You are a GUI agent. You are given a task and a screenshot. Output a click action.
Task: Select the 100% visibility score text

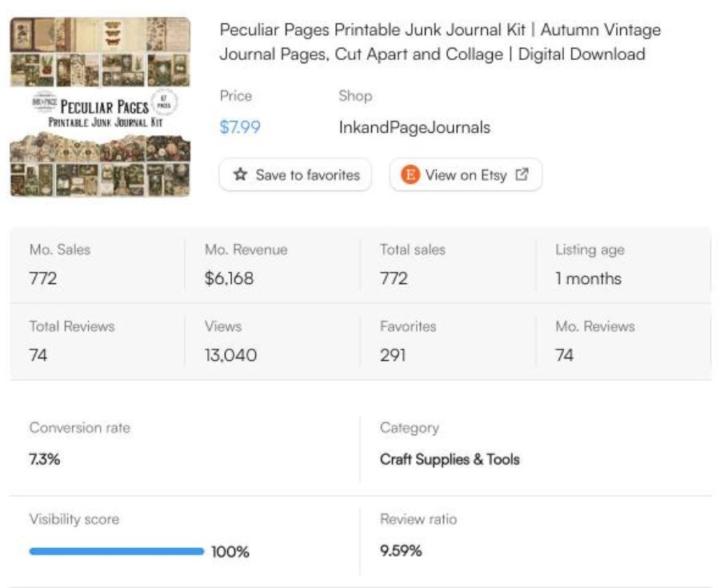(x=230, y=551)
